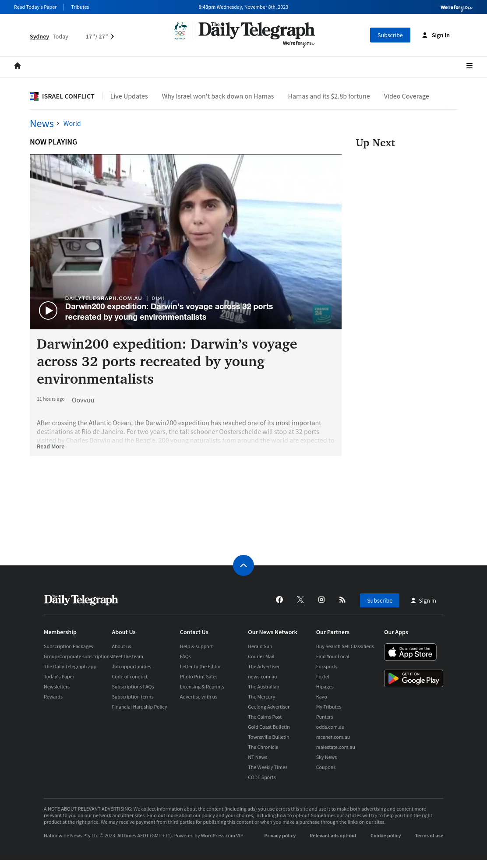Open Job opportunities footer link
Image resolution: width=487 pixels, height=868 pixels.
(131, 667)
